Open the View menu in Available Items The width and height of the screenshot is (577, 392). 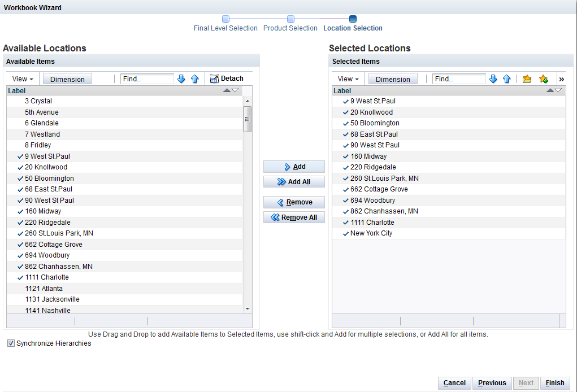click(x=23, y=79)
